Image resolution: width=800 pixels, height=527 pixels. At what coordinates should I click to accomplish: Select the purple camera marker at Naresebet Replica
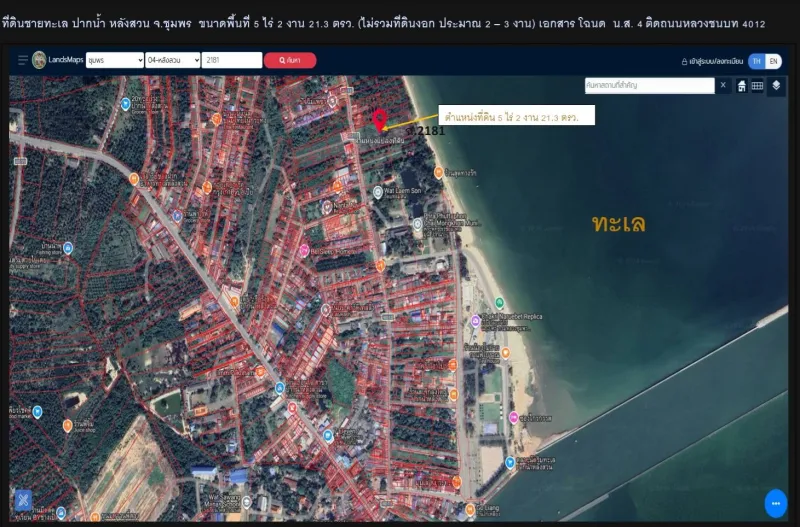pyautogui.click(x=476, y=320)
